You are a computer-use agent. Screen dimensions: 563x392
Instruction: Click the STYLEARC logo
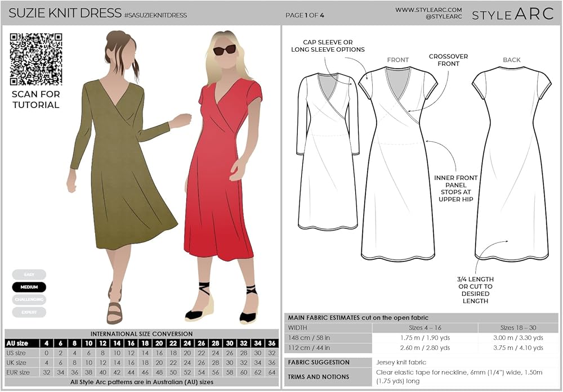tap(512, 14)
